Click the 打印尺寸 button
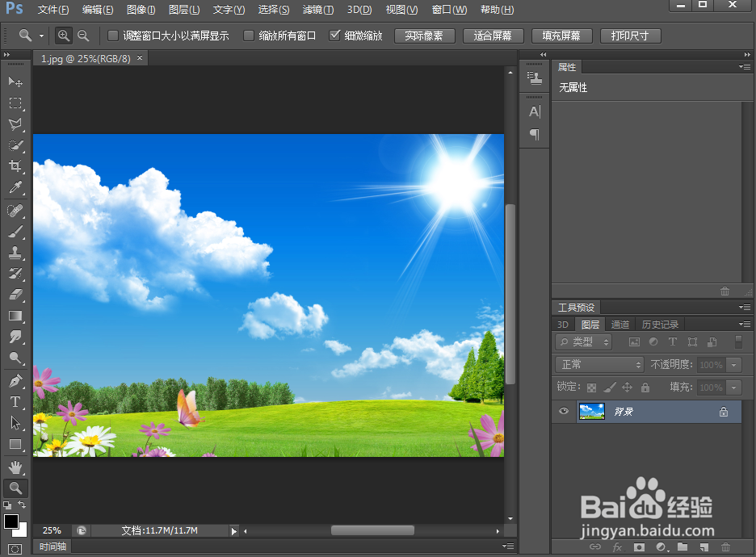 630,36
